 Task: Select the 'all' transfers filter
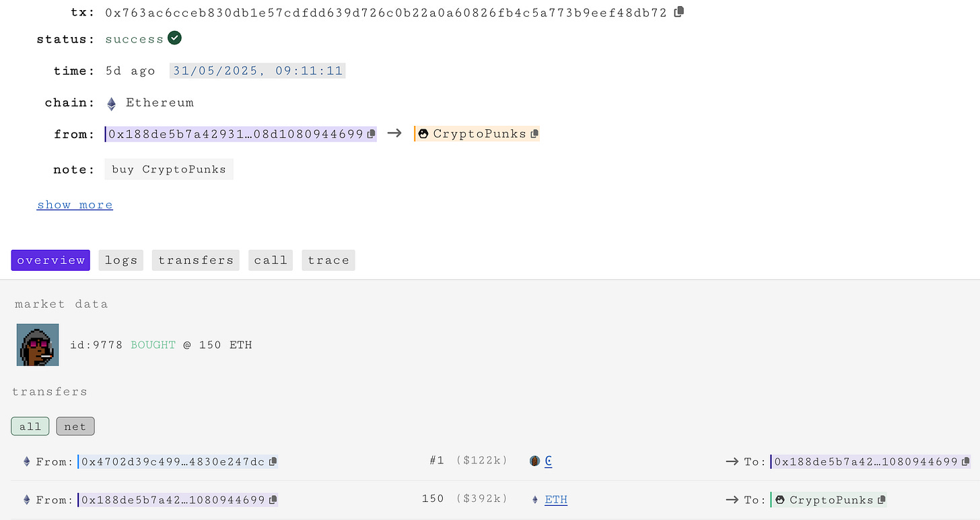(30, 426)
